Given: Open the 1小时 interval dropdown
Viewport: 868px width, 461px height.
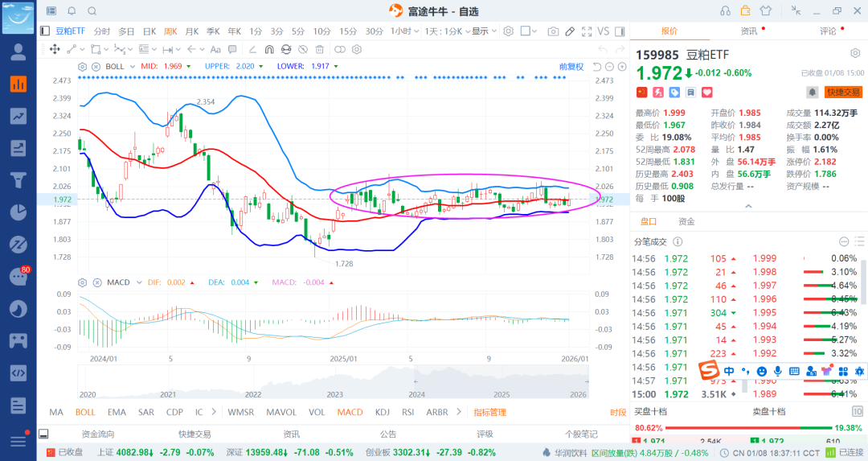Looking at the screenshot, I should [404, 31].
